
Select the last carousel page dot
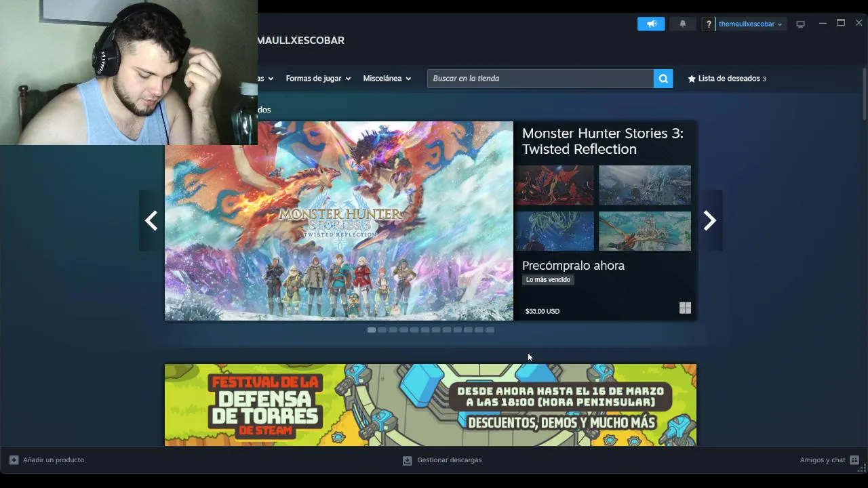tap(490, 330)
